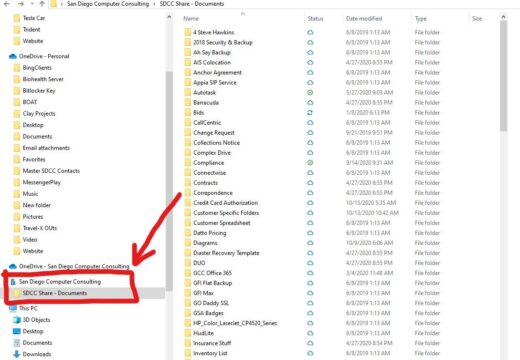Sort files by Name column header

click(191, 19)
